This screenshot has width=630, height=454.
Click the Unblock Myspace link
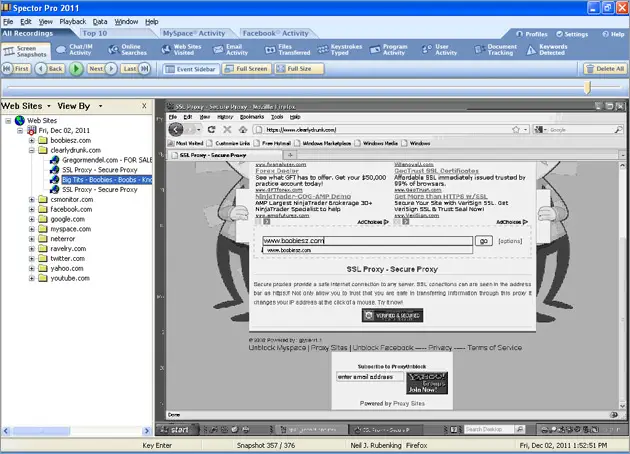[277, 348]
